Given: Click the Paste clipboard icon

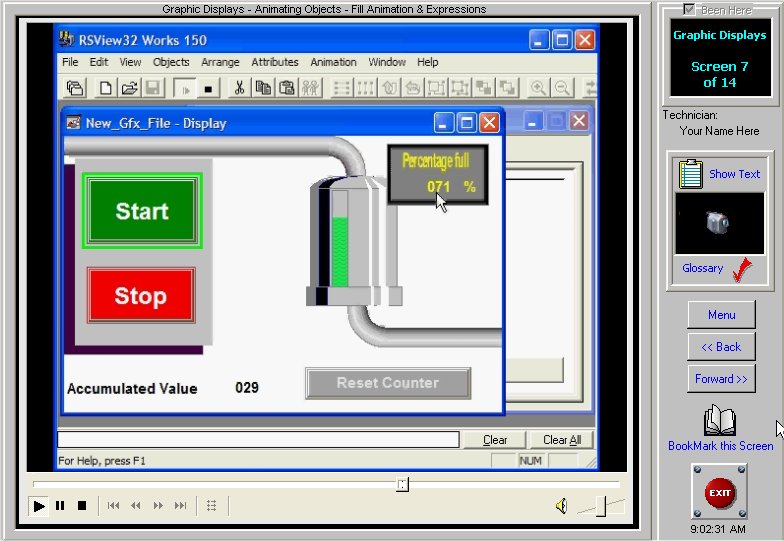Looking at the screenshot, I should 287,88.
